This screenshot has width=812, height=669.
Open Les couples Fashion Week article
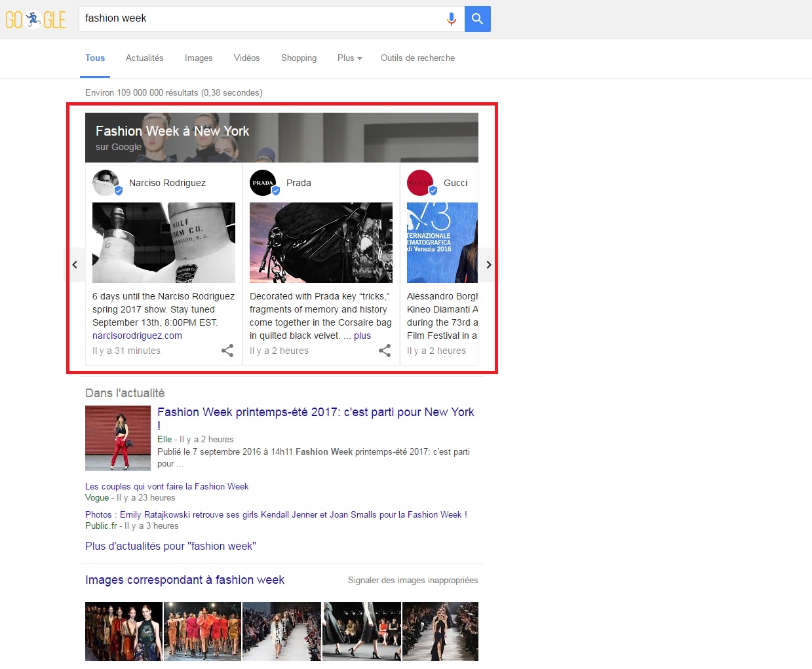coord(167,486)
